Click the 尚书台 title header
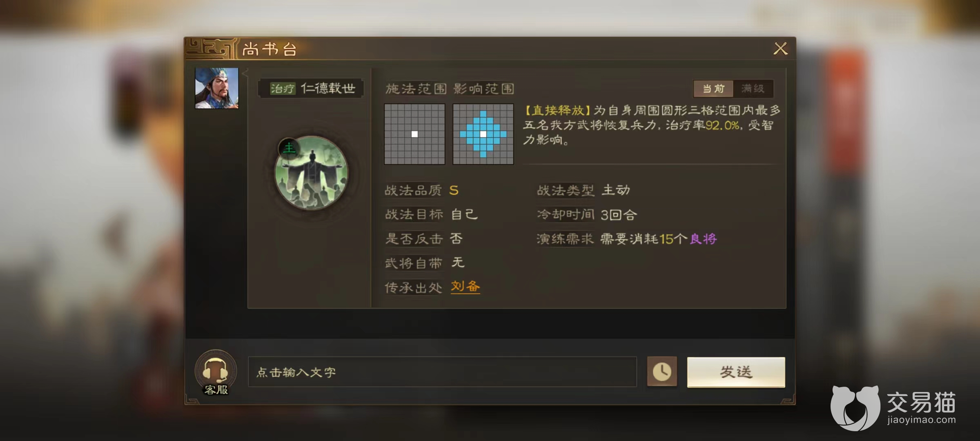This screenshot has height=441, width=980. (269, 49)
